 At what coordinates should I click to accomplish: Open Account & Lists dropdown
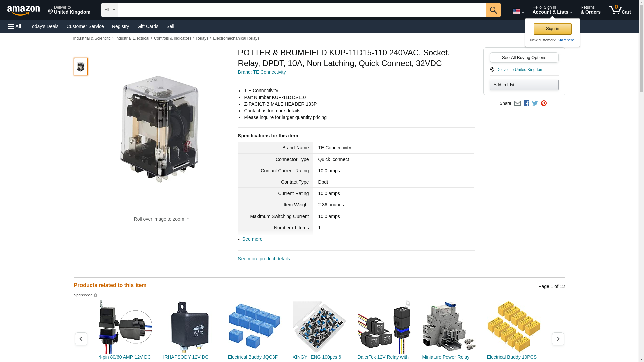click(552, 10)
